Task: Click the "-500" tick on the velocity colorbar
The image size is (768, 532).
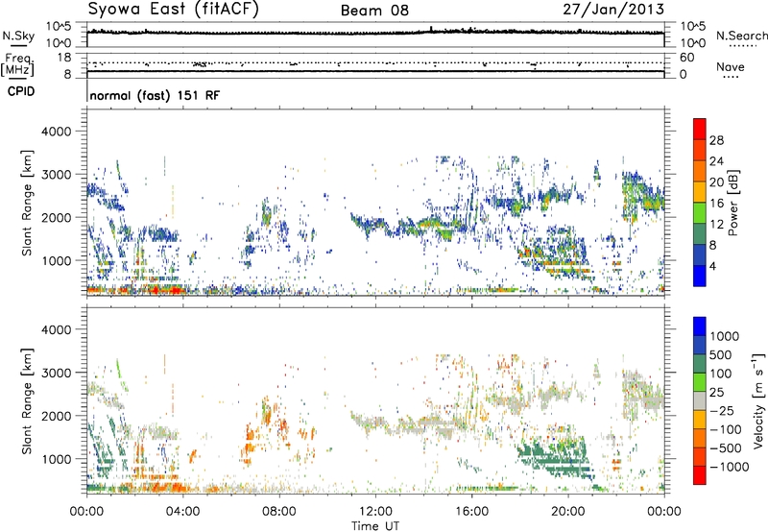Action: (x=726, y=448)
